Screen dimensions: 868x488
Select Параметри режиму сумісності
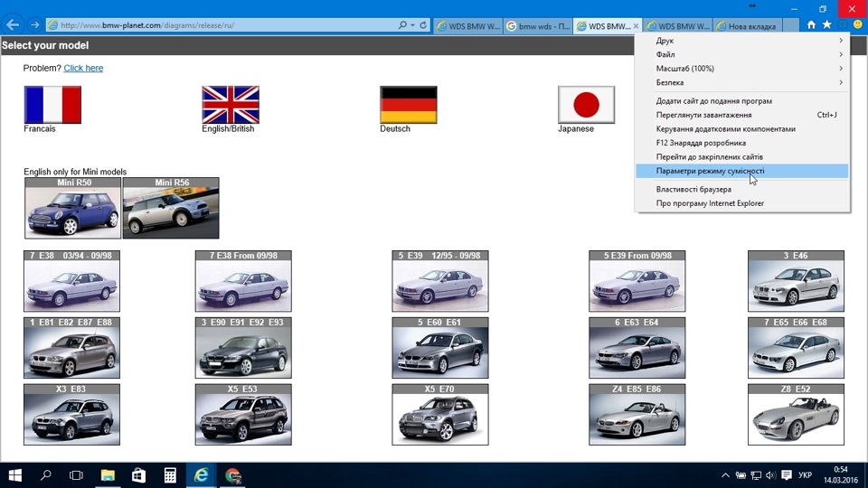pos(742,171)
